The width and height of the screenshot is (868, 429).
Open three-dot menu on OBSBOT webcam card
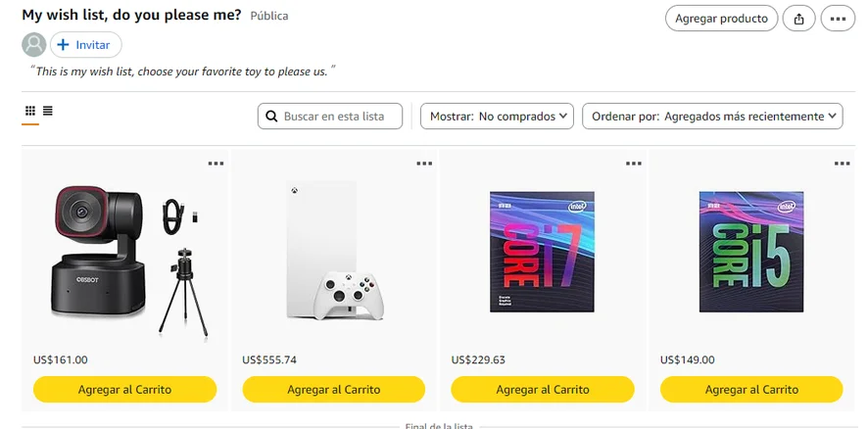[216, 164]
